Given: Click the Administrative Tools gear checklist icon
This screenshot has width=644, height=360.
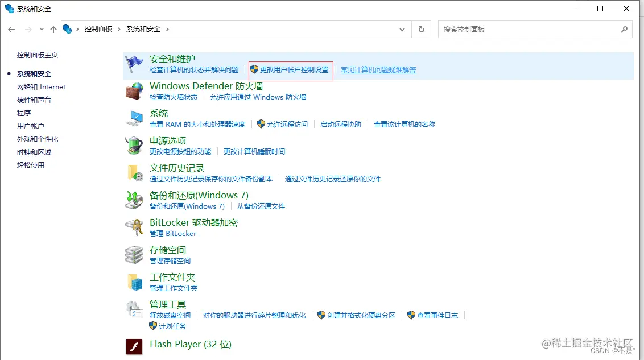Looking at the screenshot, I should [134, 309].
